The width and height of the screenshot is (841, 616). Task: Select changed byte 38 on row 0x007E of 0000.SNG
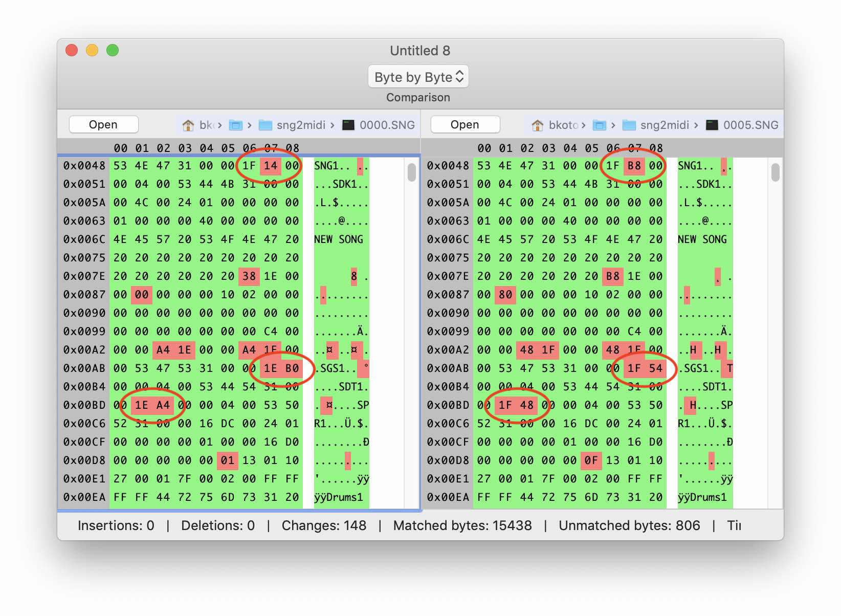pos(249,276)
